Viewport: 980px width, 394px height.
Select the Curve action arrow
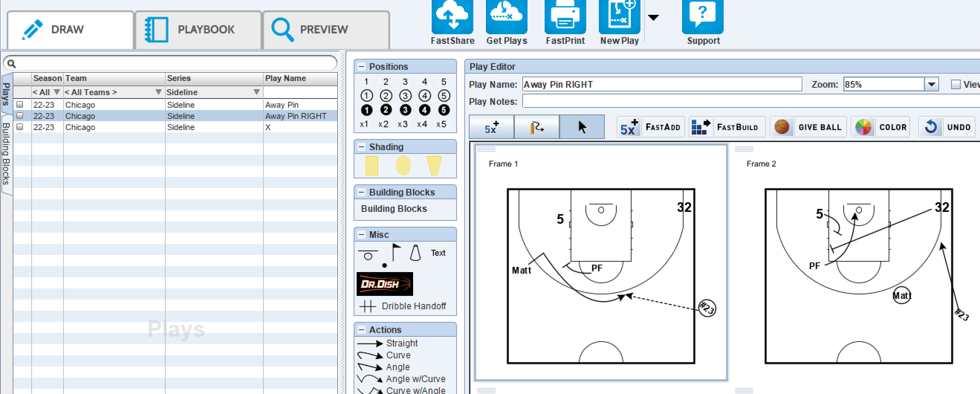point(384,355)
